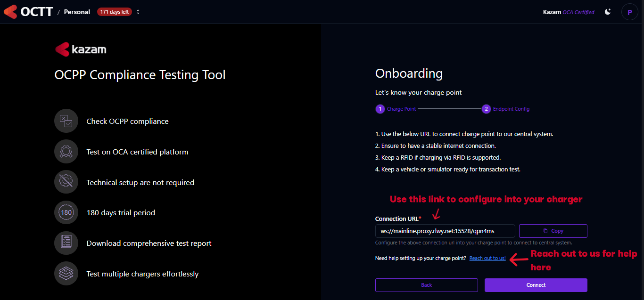Viewport: 644px width, 300px height.
Task: Click the Check OCPP compliance icon
Action: click(66, 121)
